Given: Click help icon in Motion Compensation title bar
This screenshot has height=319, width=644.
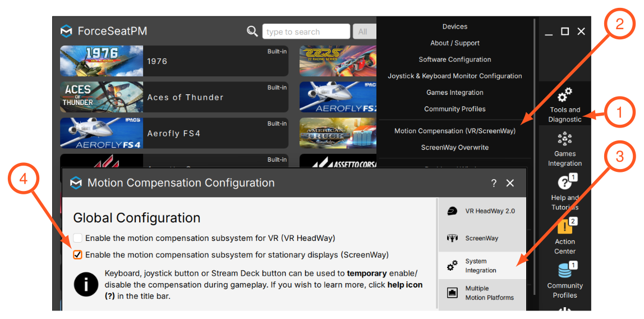Looking at the screenshot, I should click(x=494, y=183).
